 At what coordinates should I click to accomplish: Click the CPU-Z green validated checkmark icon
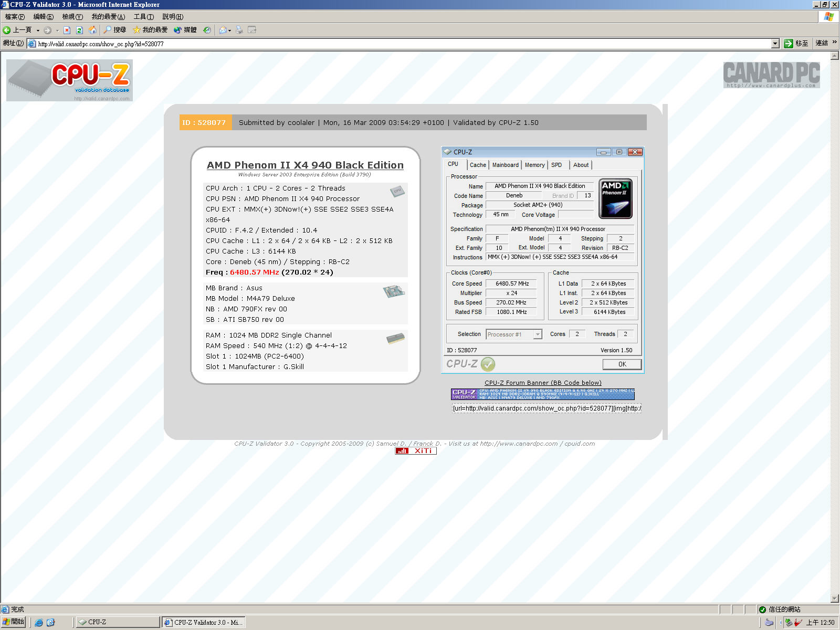click(488, 364)
